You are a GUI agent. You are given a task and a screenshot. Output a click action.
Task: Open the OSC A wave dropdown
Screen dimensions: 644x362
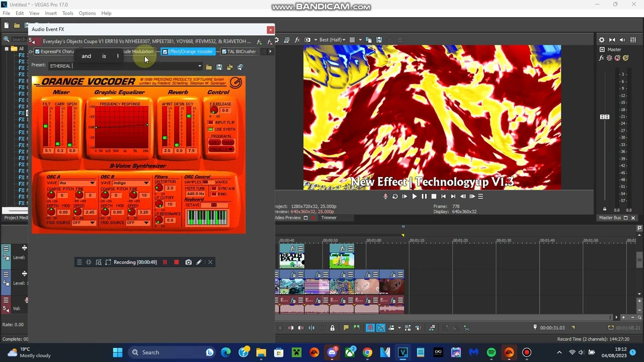coord(77,183)
